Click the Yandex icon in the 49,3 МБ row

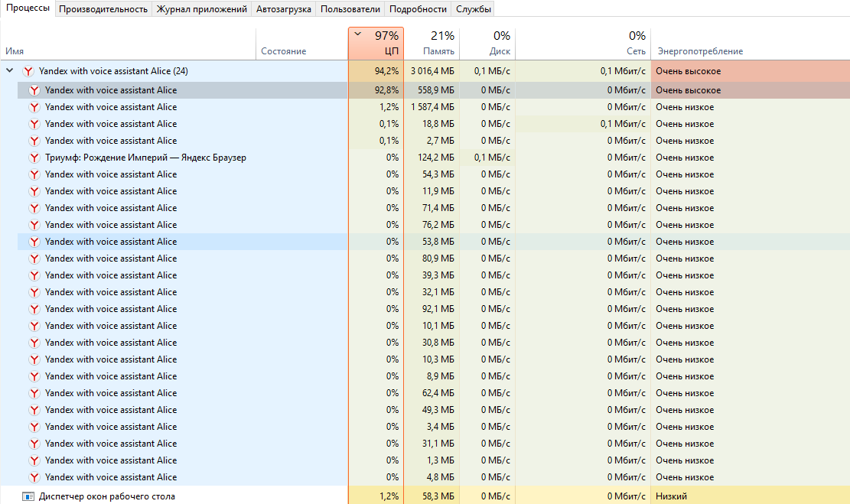(x=34, y=410)
